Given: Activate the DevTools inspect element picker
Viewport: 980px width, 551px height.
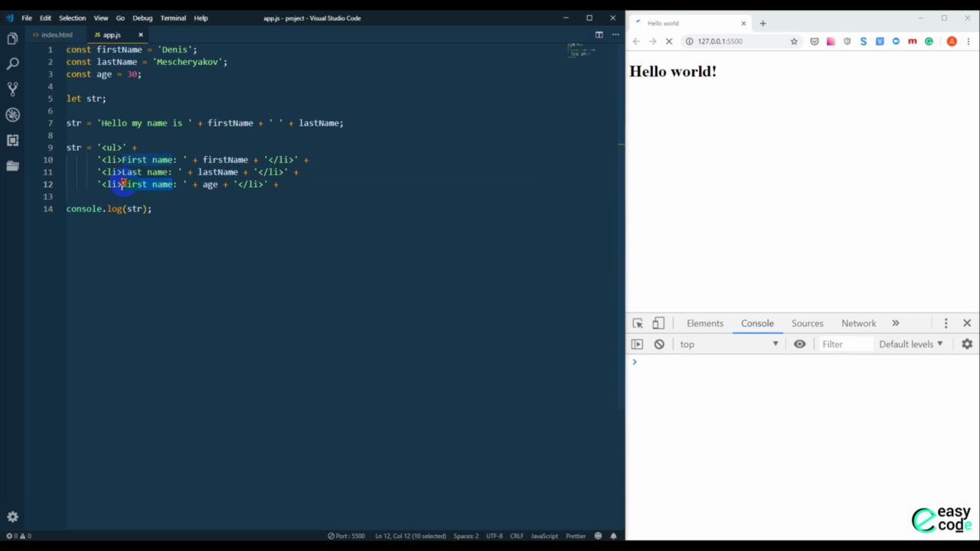Looking at the screenshot, I should (x=638, y=324).
